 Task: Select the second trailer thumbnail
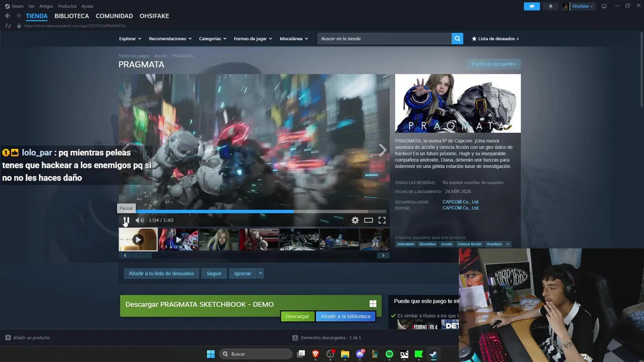(178, 239)
